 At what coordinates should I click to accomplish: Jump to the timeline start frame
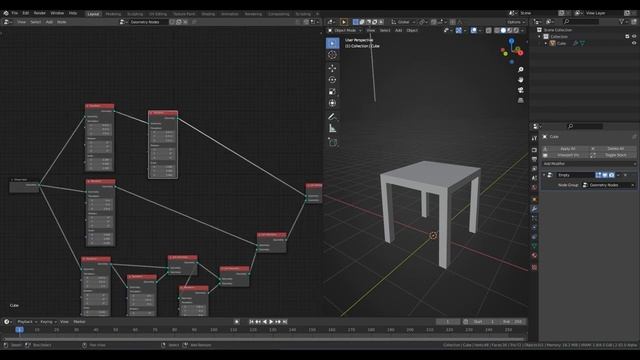[x=251, y=322]
